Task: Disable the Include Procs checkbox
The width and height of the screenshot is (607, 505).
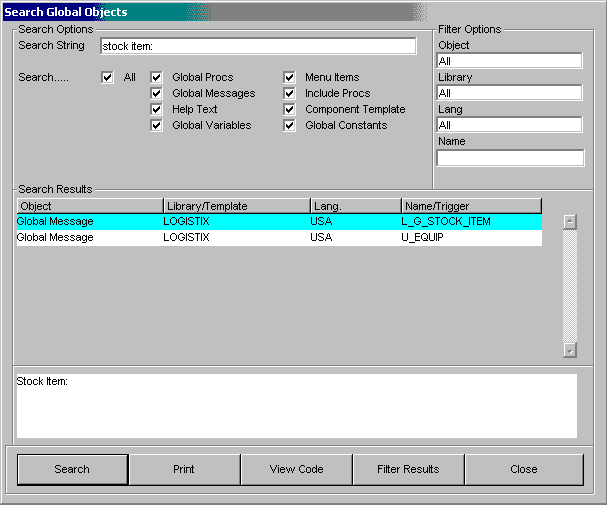Action: click(x=289, y=94)
